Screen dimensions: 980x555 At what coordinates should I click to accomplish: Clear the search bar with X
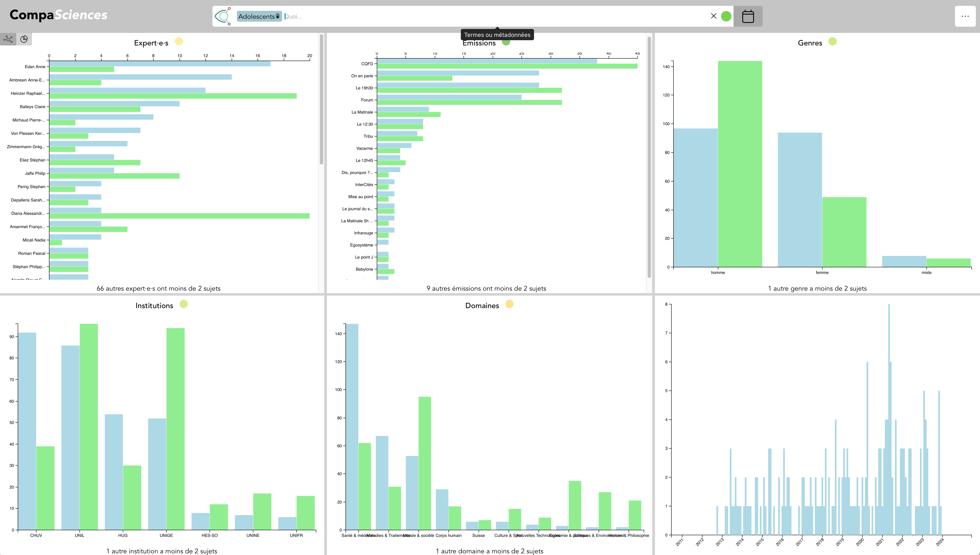point(713,16)
